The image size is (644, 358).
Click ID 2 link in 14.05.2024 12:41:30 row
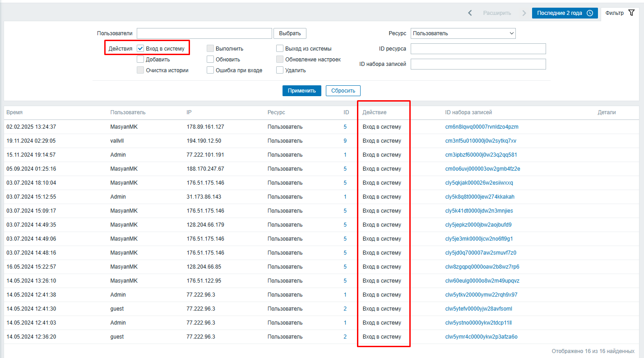click(345, 309)
